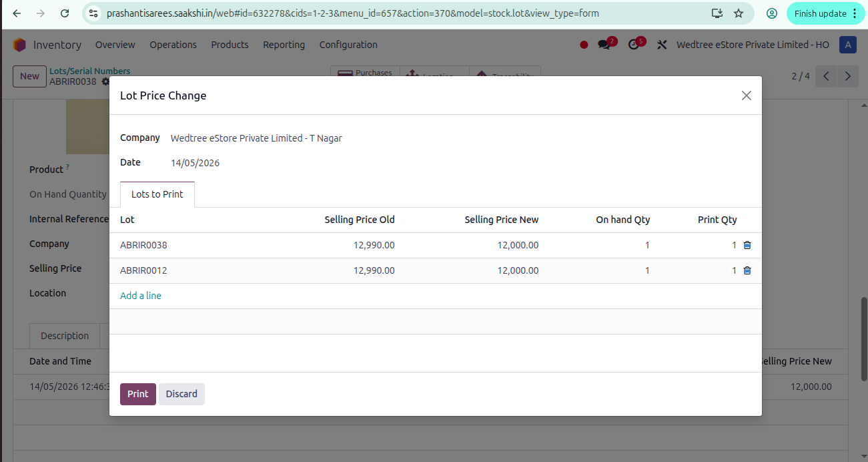Open the Configuration menu
This screenshot has width=868, height=462.
(x=348, y=45)
